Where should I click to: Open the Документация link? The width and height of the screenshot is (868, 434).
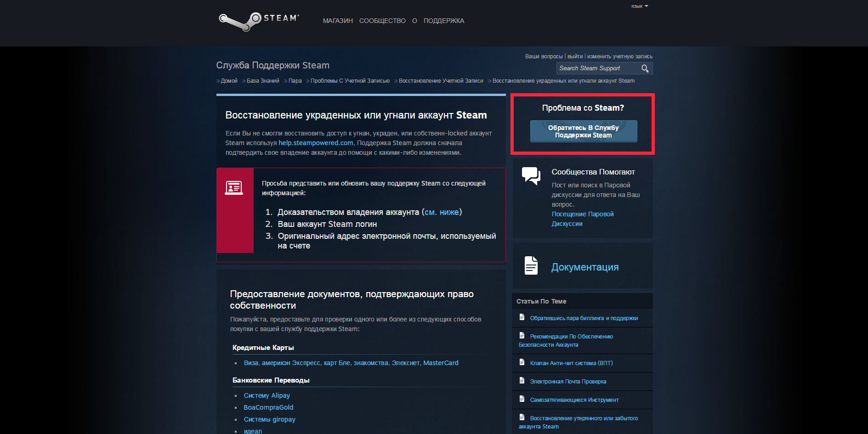click(x=585, y=267)
